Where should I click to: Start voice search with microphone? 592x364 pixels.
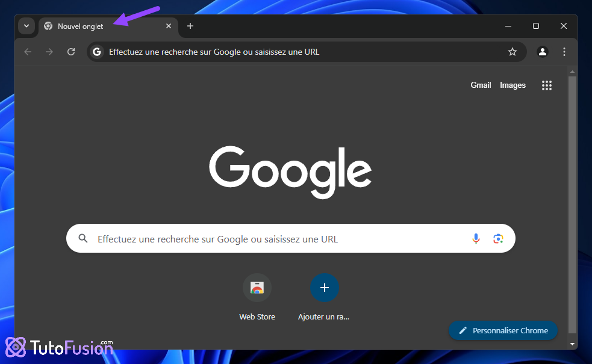pos(476,238)
